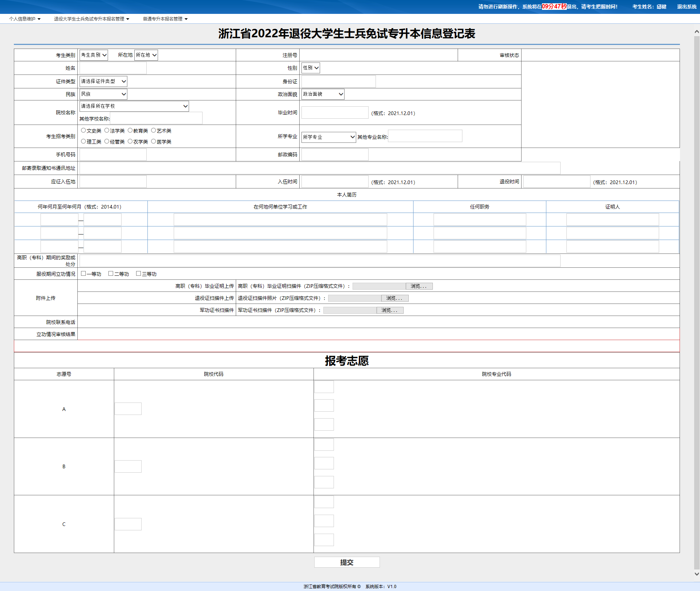
Task: Open the 所学专业 dropdown
Action: pyautogui.click(x=328, y=137)
